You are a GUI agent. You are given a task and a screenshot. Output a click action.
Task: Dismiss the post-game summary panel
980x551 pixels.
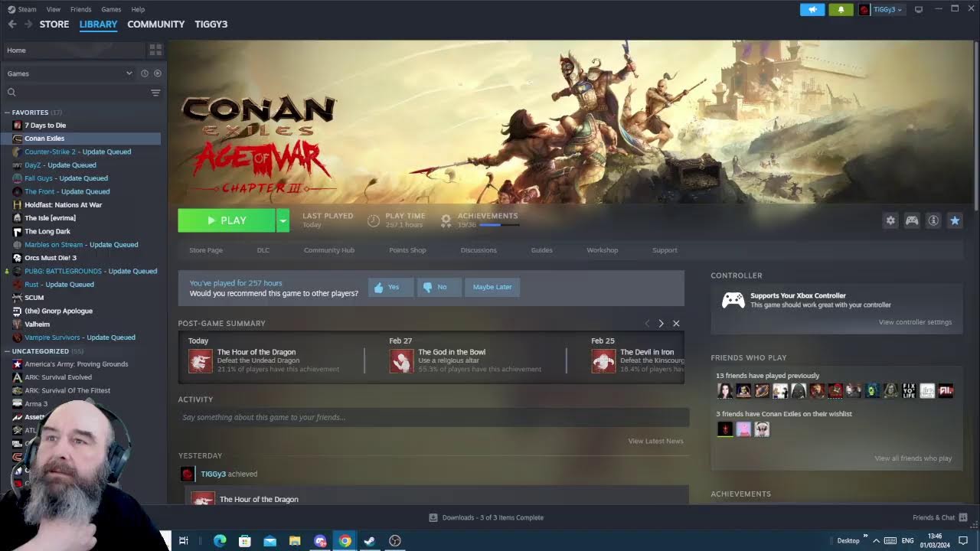click(x=676, y=324)
